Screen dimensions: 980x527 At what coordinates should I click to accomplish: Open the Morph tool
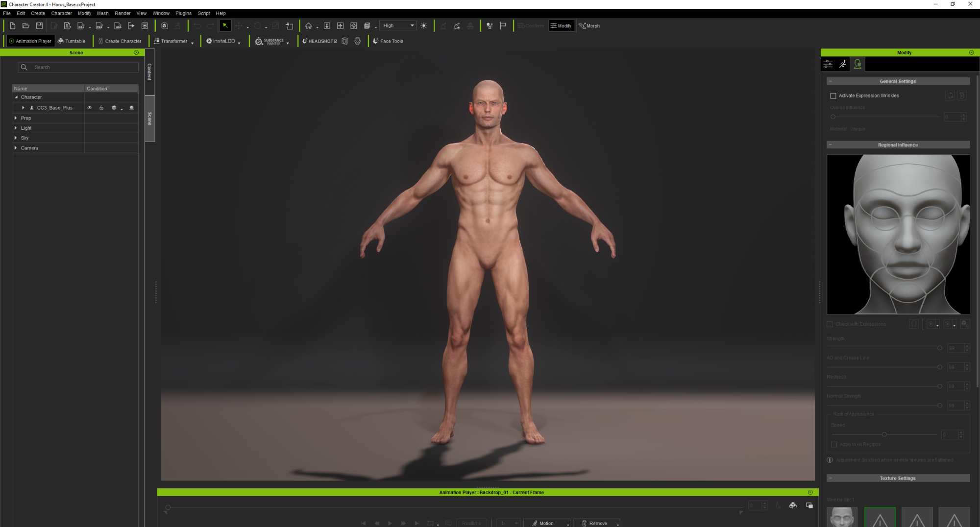coord(589,26)
